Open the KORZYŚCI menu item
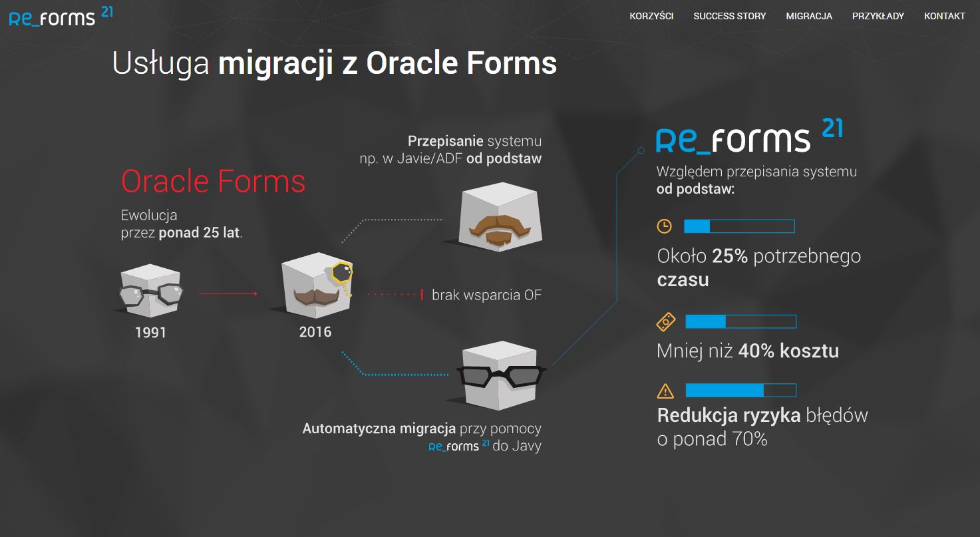 651,16
